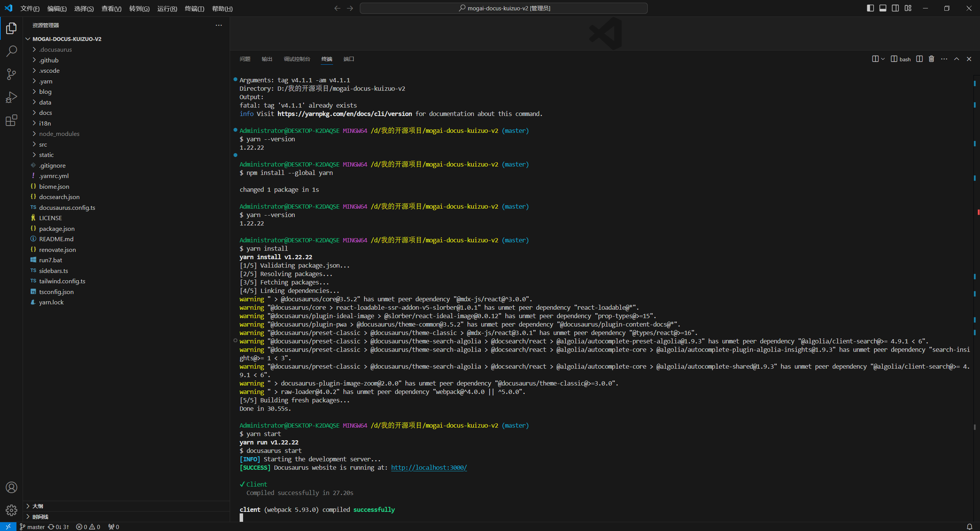Image resolution: width=980 pixels, height=531 pixels.
Task: Select the bash terminal instance
Action: point(901,59)
